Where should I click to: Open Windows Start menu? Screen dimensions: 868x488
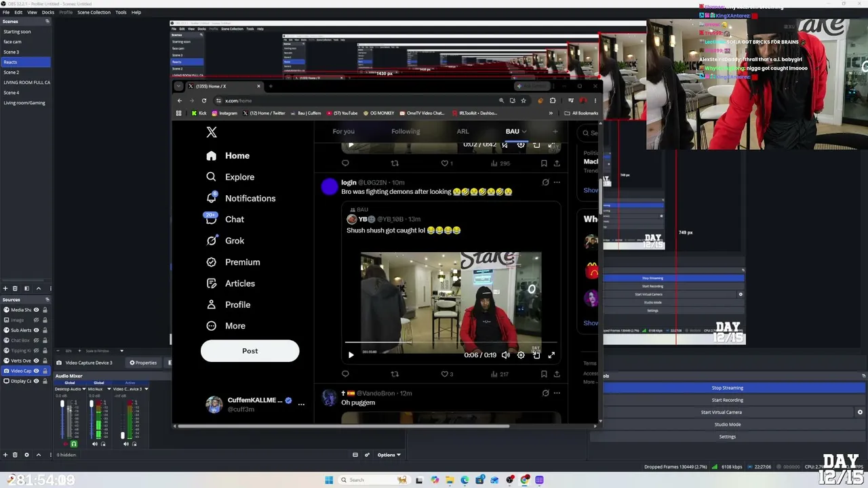pos(329,480)
